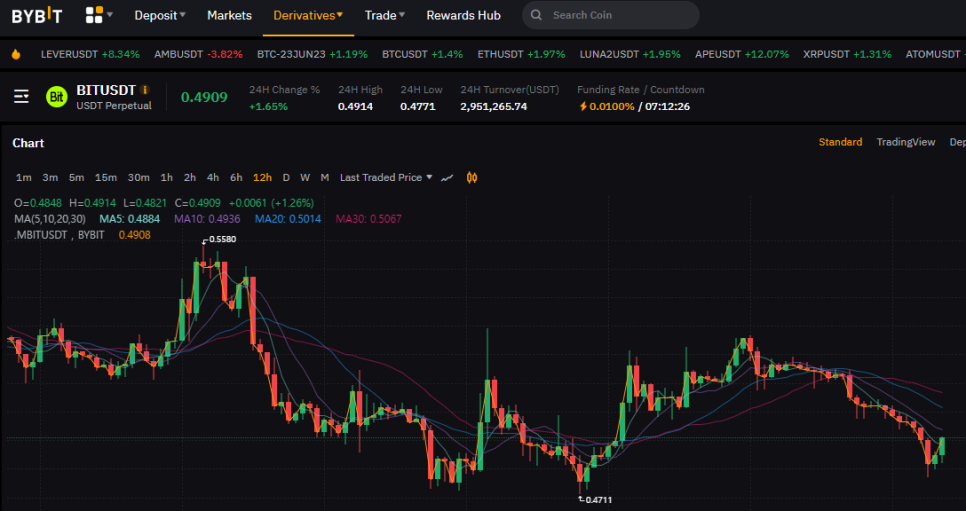The height and width of the screenshot is (511, 966).
Task: Open BTCUSDT ticker in the scrolling bar
Action: (x=423, y=54)
